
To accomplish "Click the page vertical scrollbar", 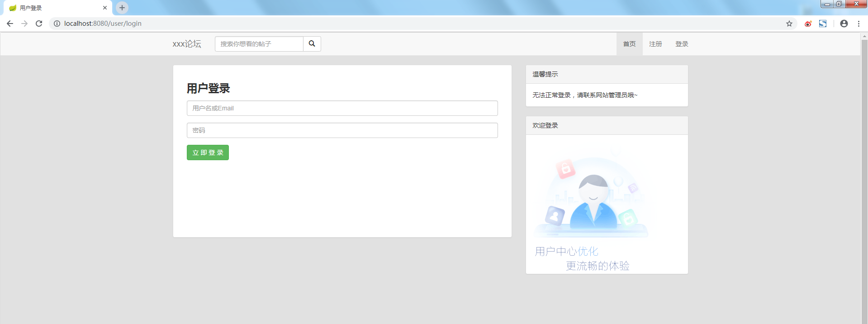I will coord(864,181).
